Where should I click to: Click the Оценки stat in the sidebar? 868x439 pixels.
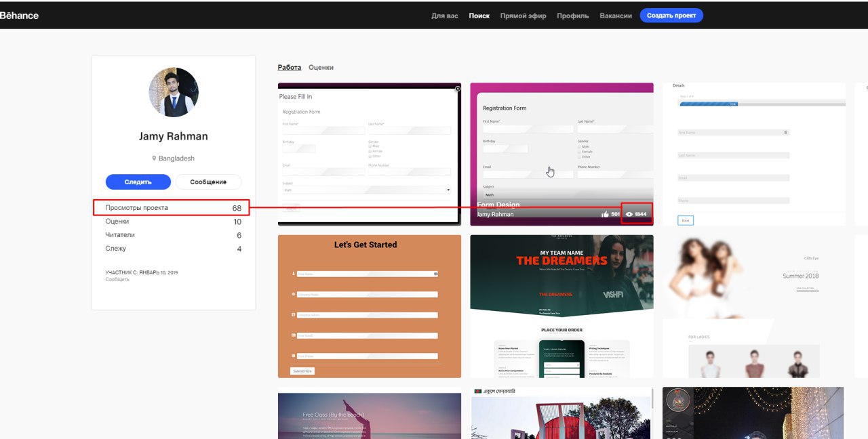click(x=174, y=222)
